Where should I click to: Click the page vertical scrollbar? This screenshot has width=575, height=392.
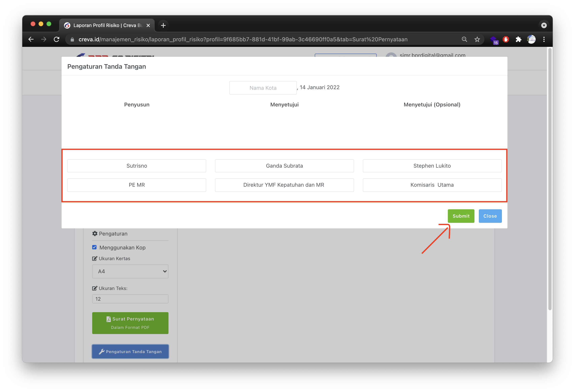(x=550, y=179)
